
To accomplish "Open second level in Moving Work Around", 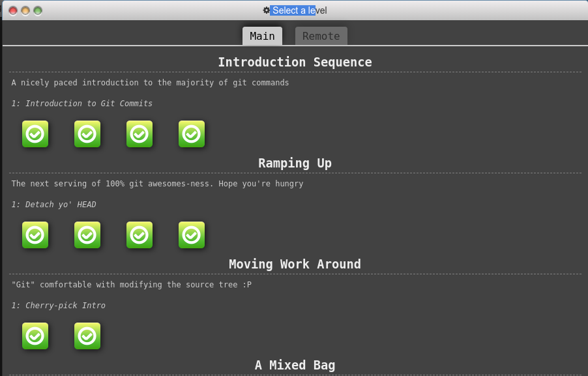I will 87,336.
